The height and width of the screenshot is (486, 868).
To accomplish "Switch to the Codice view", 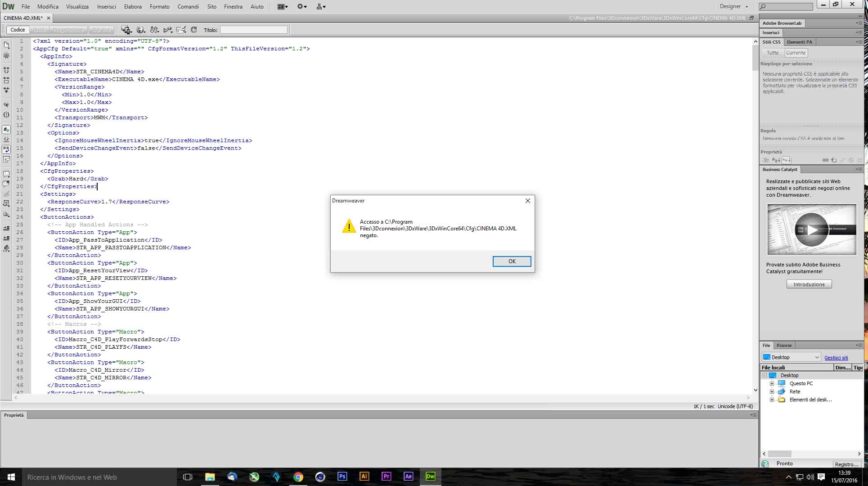I will click(18, 30).
